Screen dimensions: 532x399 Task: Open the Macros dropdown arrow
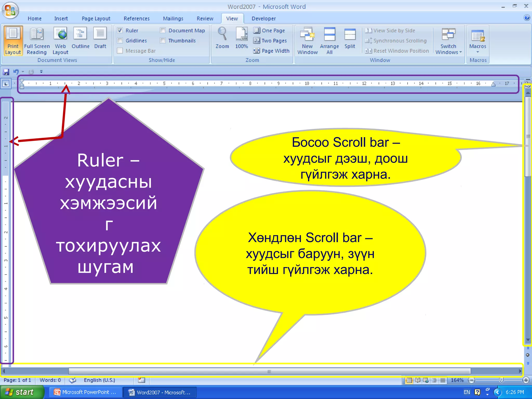(478, 52)
